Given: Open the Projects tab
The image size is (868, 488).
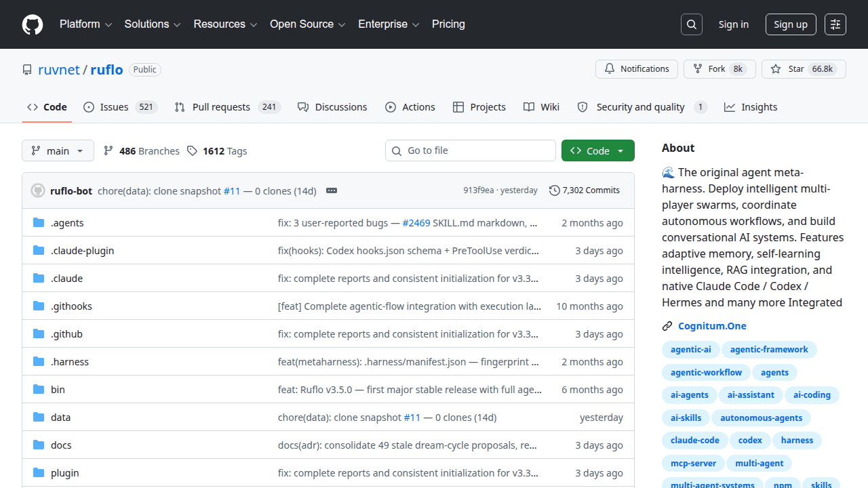Looking at the screenshot, I should [x=479, y=107].
